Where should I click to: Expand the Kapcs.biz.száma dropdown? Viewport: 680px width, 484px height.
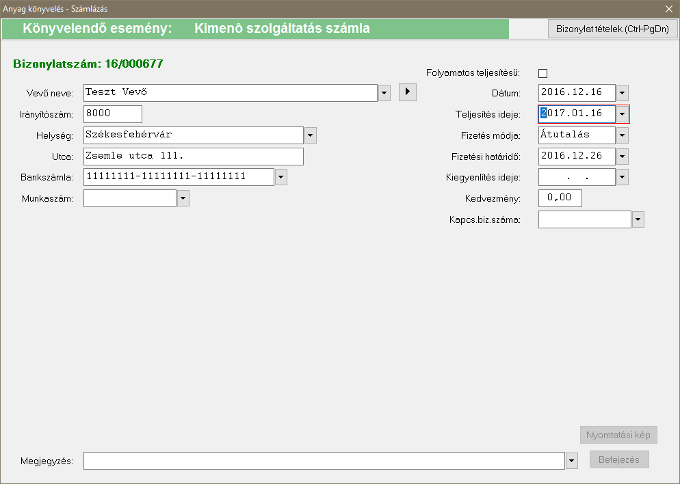637,219
